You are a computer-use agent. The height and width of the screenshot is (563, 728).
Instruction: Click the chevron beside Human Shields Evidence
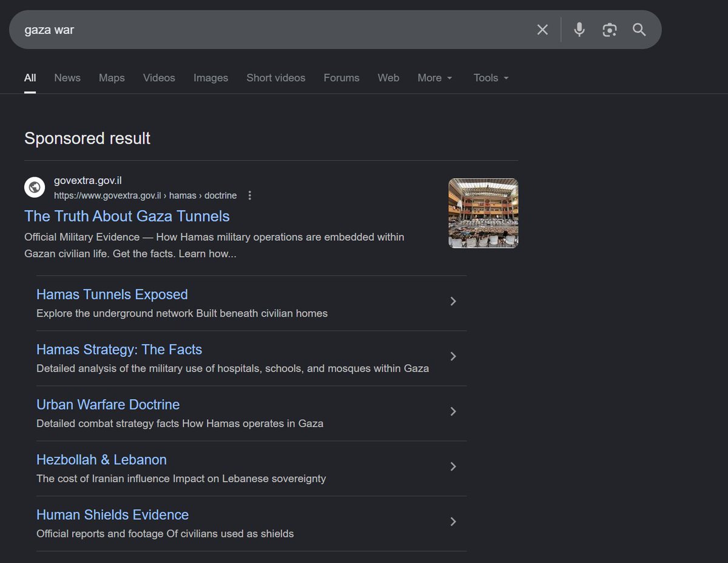coord(453,522)
